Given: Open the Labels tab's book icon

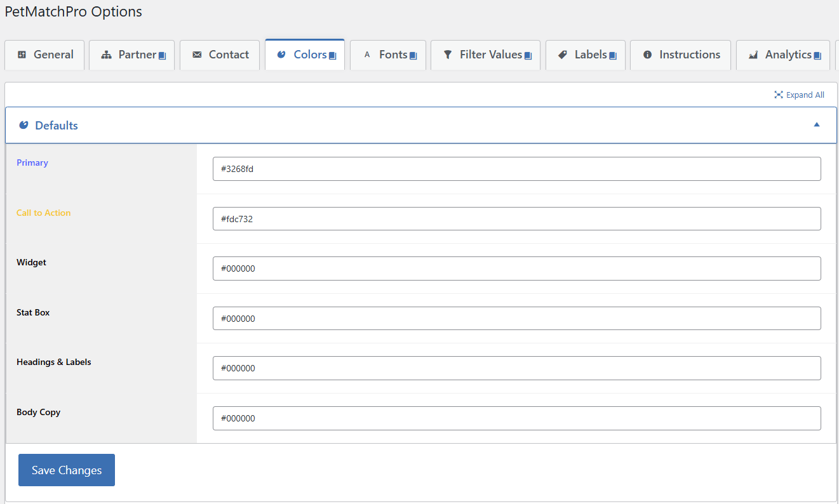Looking at the screenshot, I should (613, 56).
